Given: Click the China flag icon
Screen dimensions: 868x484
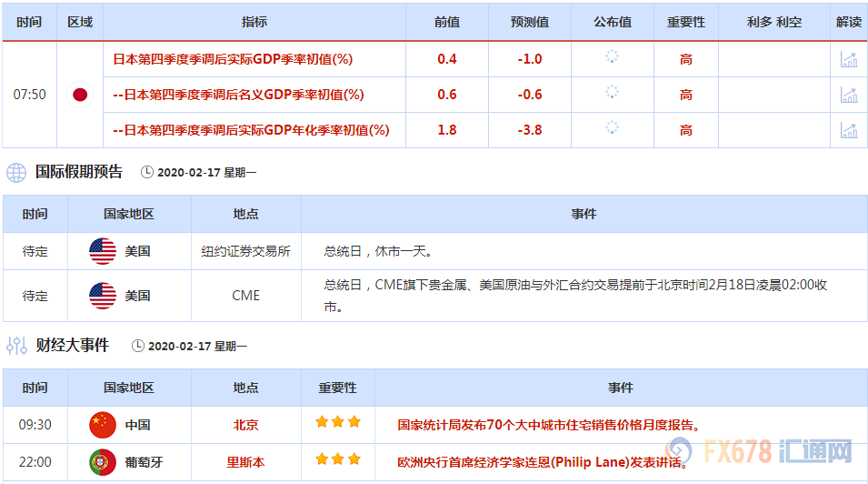Looking at the screenshot, I should click(x=103, y=425).
